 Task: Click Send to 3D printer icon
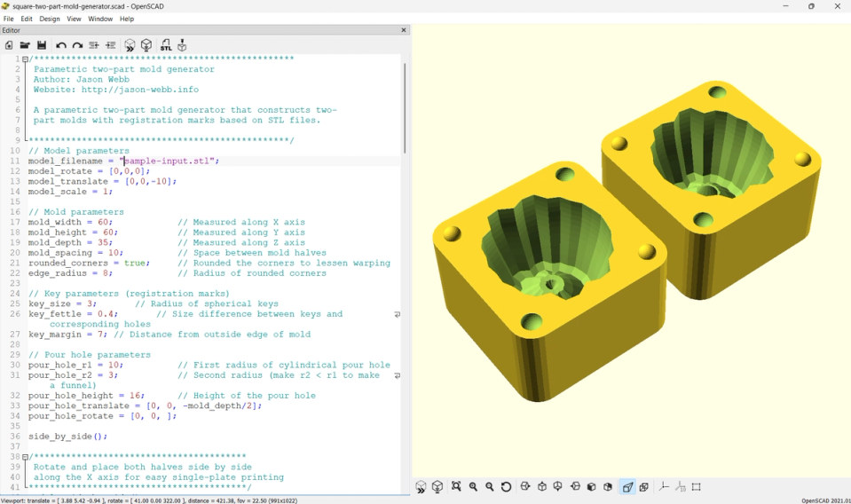click(x=182, y=45)
